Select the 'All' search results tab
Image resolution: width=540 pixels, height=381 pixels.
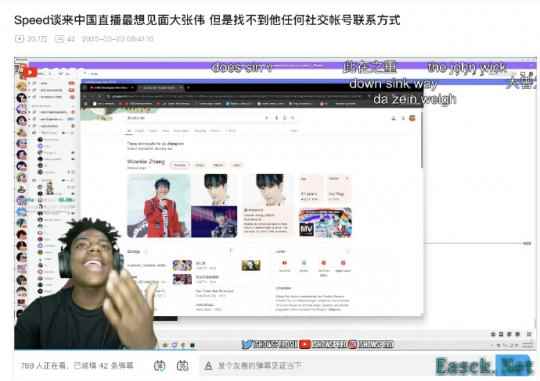[x=129, y=131]
